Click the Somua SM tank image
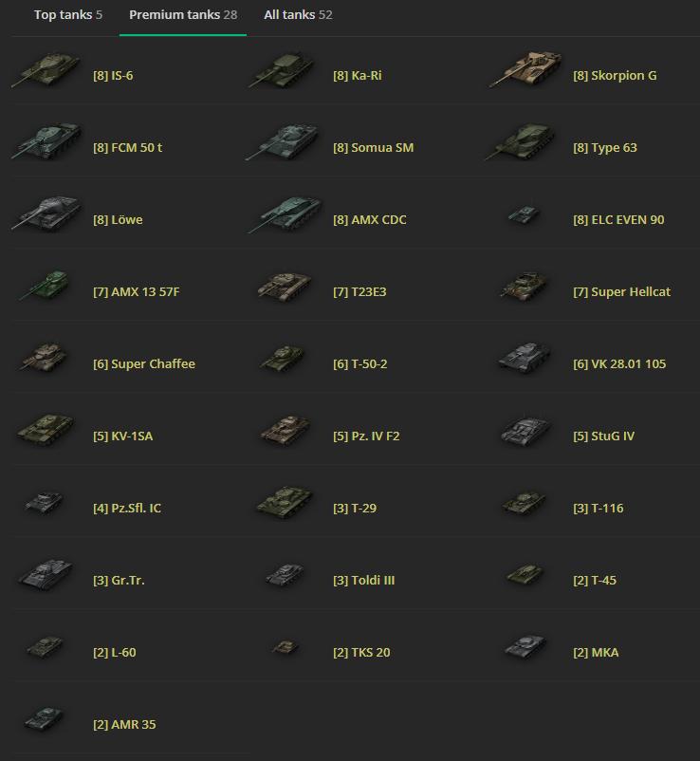Screen dimensions: 700x761 [283, 141]
